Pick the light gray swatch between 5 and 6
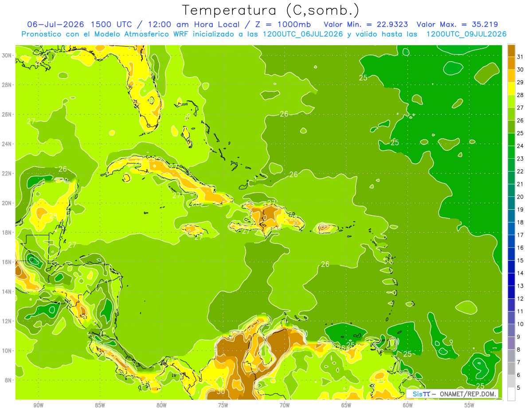Viewport: 532px width, 411px height. 511,381
